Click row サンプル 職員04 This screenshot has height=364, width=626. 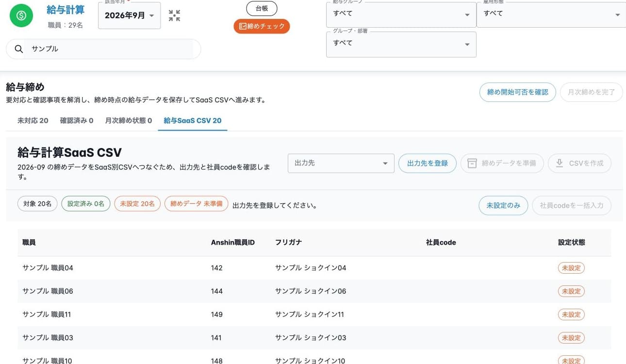tap(314, 268)
